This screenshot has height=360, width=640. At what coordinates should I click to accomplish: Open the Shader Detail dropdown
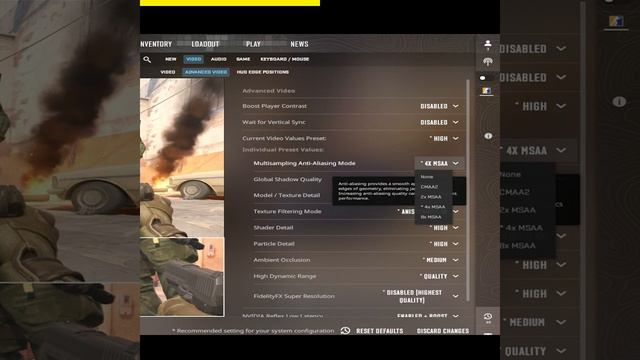tap(444, 228)
